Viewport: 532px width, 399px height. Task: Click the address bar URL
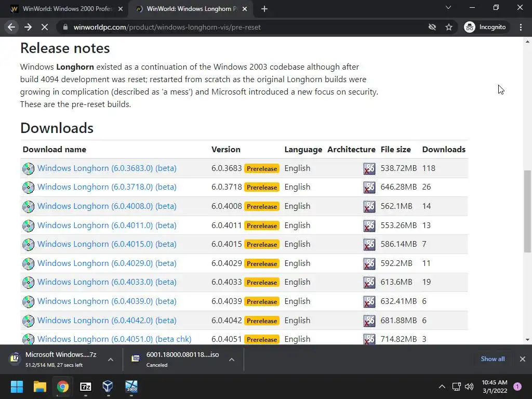pyautogui.click(x=167, y=27)
